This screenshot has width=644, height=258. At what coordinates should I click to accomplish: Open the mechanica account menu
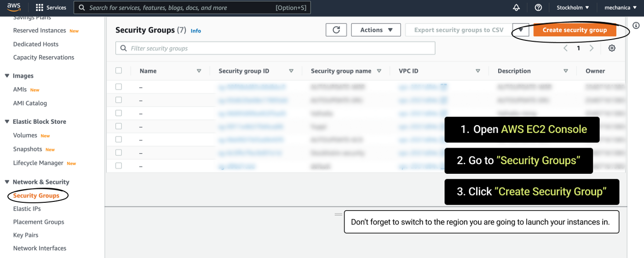[x=621, y=7]
